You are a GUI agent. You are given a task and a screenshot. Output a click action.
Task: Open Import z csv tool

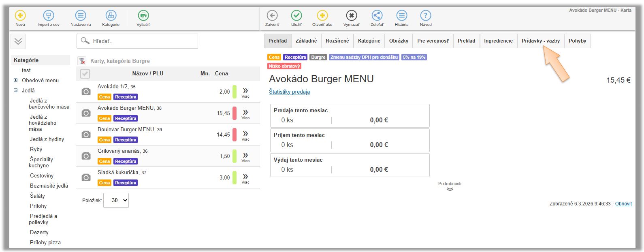click(x=48, y=16)
